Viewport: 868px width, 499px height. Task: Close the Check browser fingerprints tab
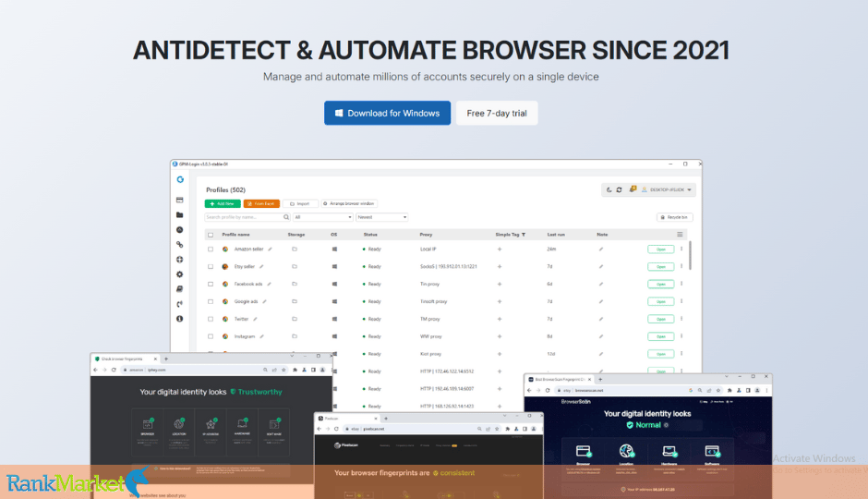point(155,359)
